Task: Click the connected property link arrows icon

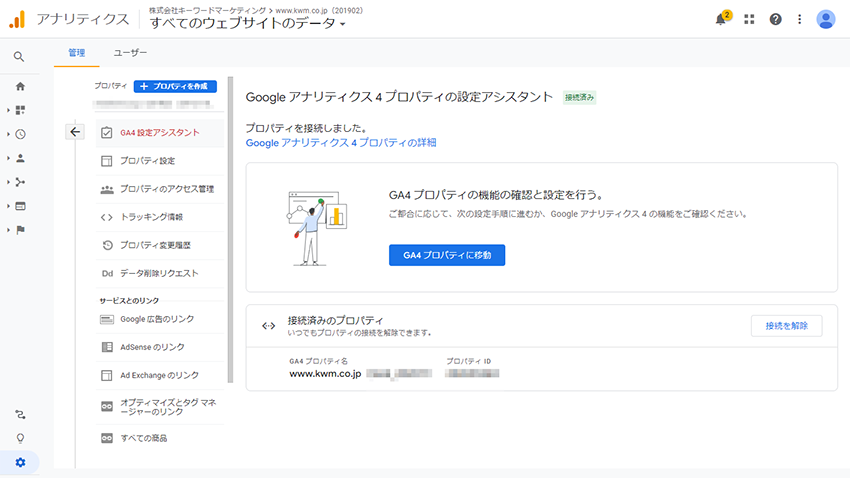Action: [268, 326]
